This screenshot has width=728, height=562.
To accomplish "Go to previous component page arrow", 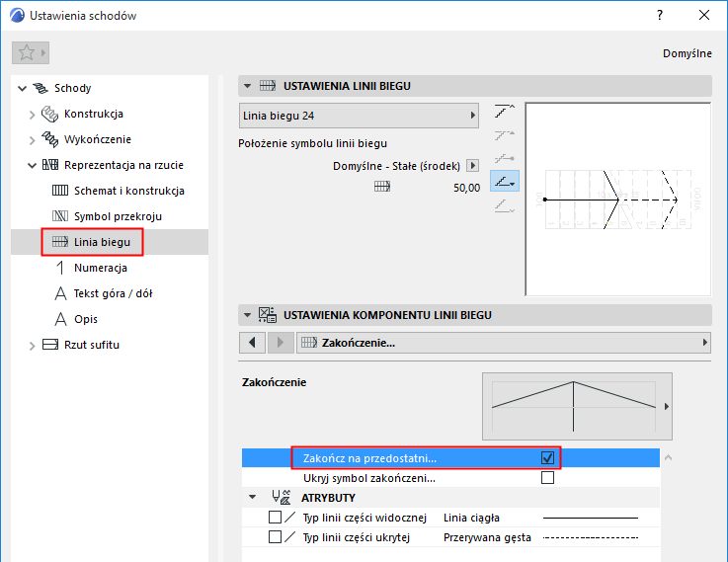I will click(252, 343).
